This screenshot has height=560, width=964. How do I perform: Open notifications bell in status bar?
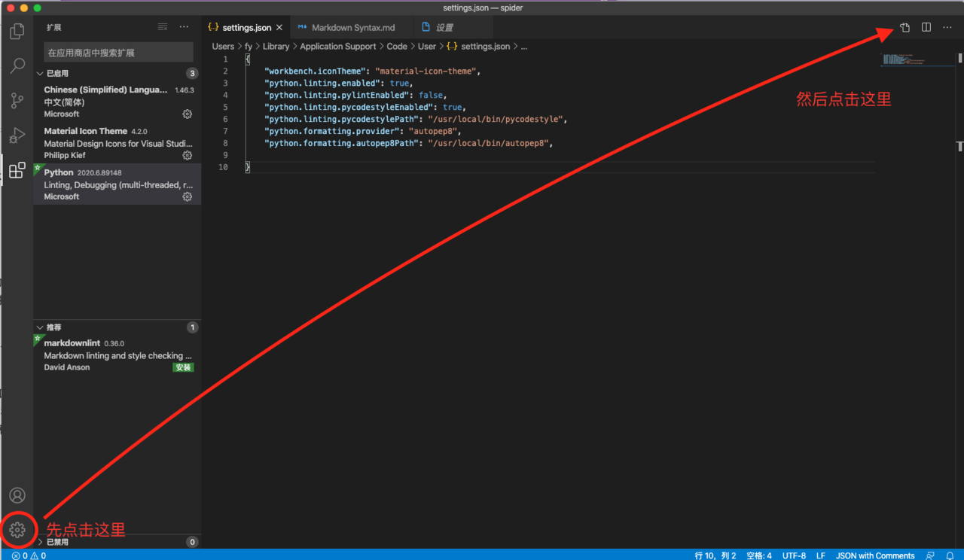click(950, 555)
